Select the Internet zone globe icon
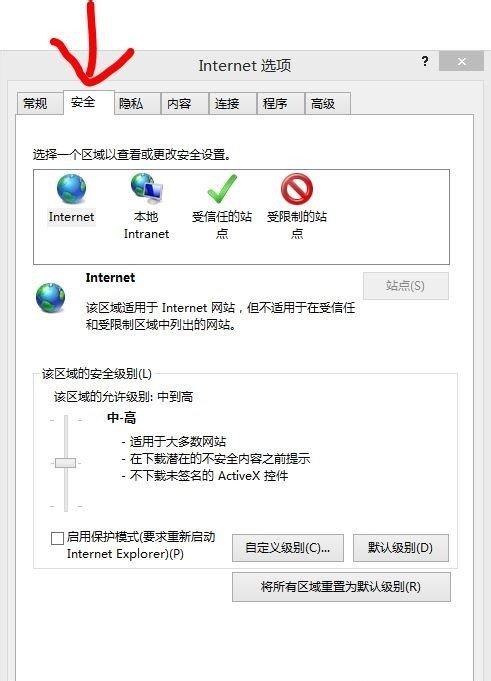Image resolution: width=491 pixels, height=681 pixels. tap(72, 189)
